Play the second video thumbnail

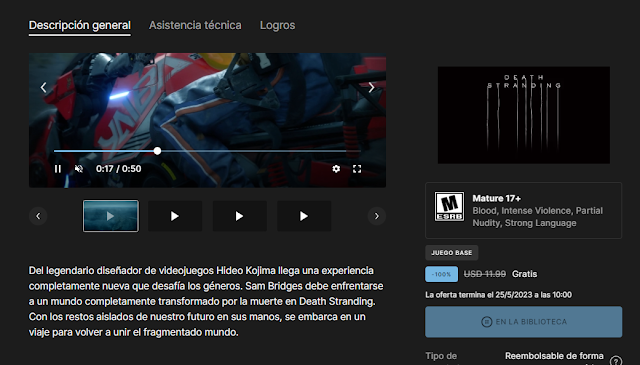(x=175, y=216)
